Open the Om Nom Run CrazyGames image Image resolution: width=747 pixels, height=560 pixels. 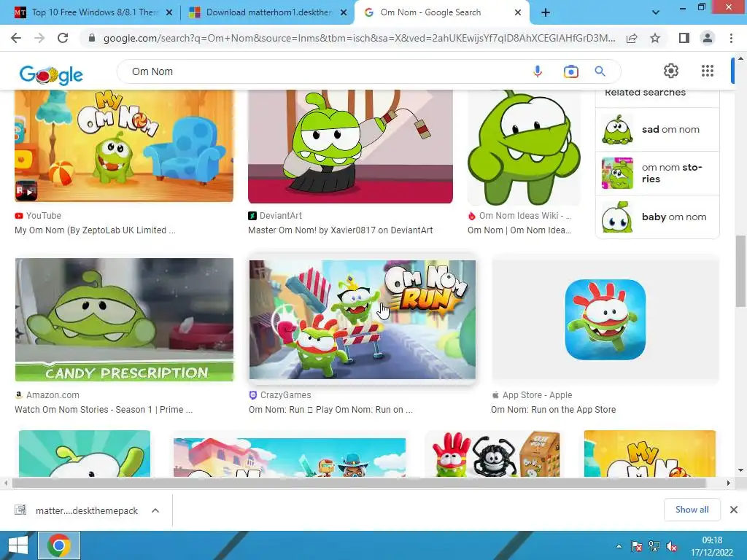point(362,319)
